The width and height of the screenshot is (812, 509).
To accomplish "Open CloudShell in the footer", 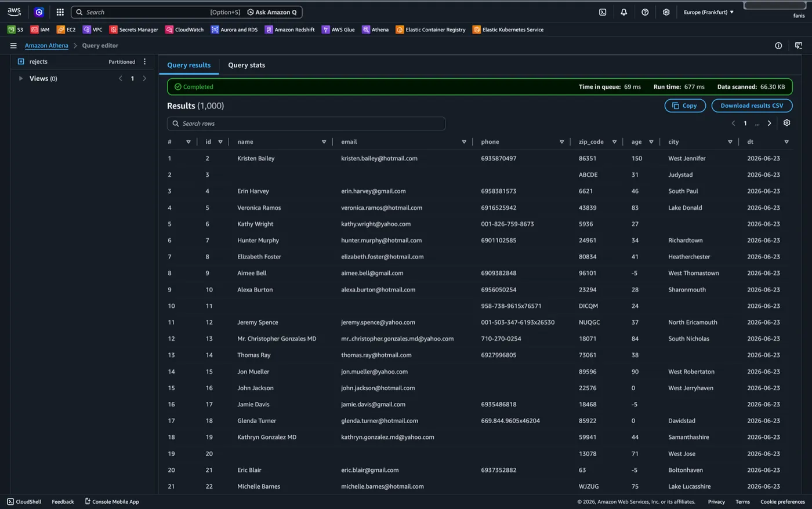I will click(24, 501).
